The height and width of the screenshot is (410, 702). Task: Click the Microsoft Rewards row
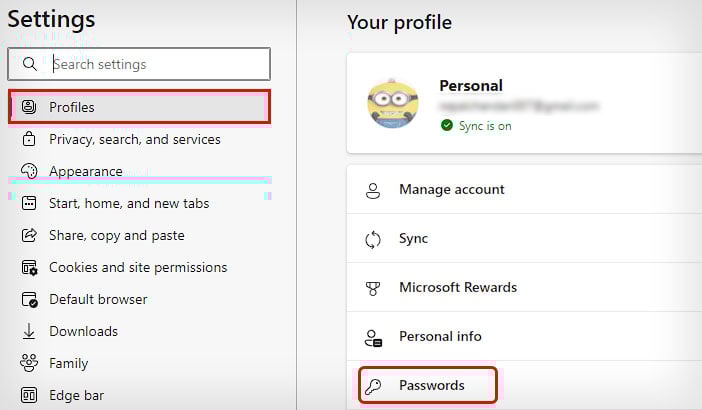[458, 287]
